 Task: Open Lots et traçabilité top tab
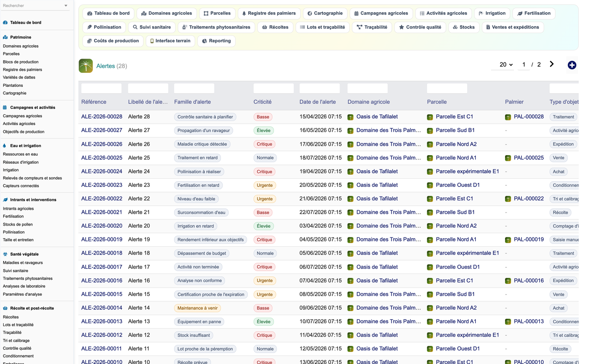322,27
